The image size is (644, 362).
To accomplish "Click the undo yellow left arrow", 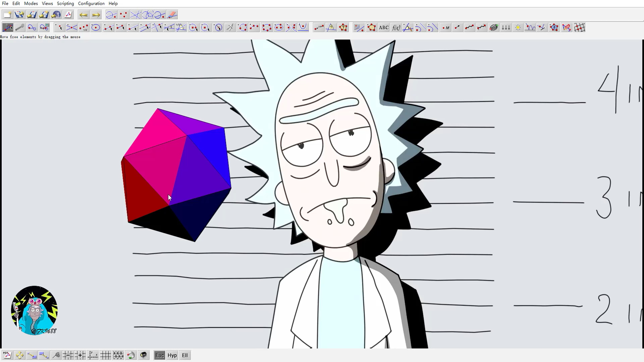I will pyautogui.click(x=84, y=15).
